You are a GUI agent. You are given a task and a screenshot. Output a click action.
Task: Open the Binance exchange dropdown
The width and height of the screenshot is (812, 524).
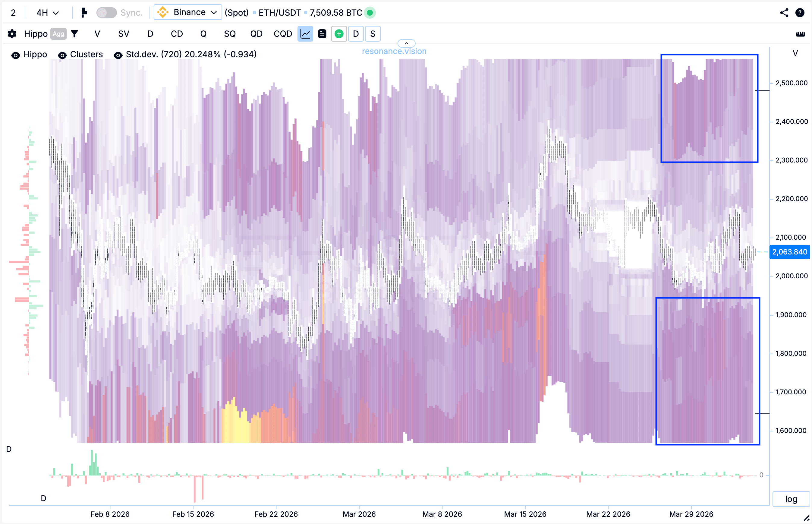188,13
